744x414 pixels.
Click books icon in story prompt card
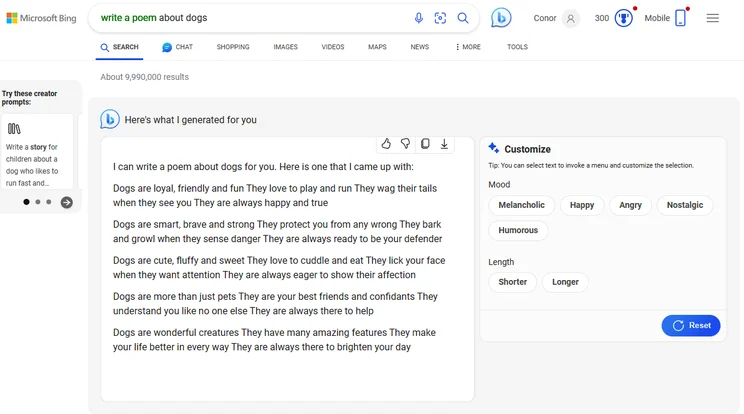coord(14,129)
